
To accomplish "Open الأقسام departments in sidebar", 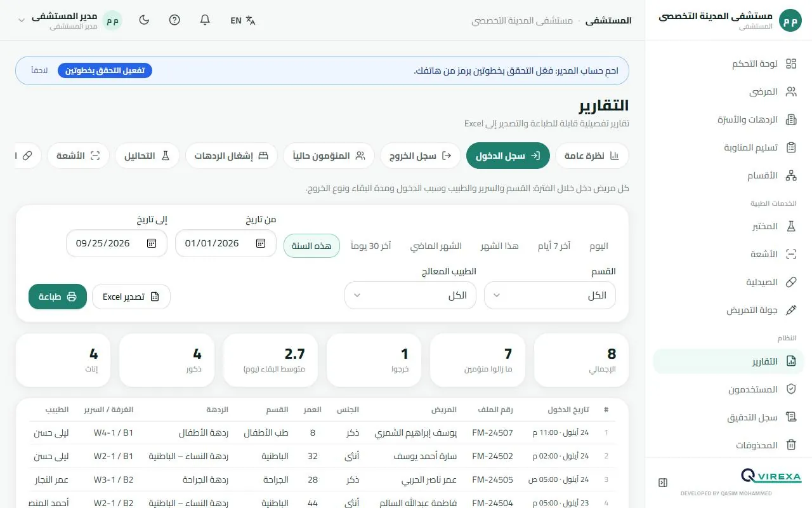I will coord(728,175).
